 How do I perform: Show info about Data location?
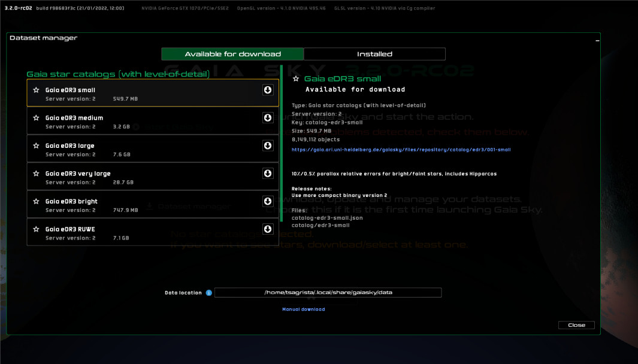(x=208, y=293)
